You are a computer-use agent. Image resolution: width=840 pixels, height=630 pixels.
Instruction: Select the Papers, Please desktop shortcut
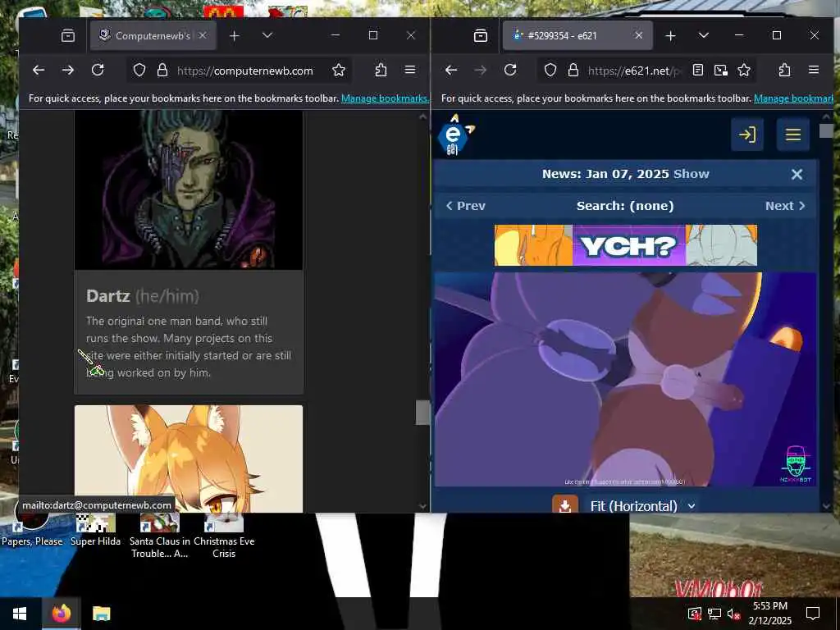pos(32,531)
